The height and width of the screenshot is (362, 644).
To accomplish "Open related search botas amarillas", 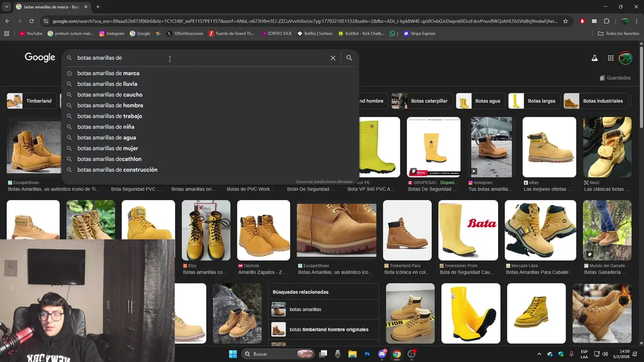I will 324,309.
